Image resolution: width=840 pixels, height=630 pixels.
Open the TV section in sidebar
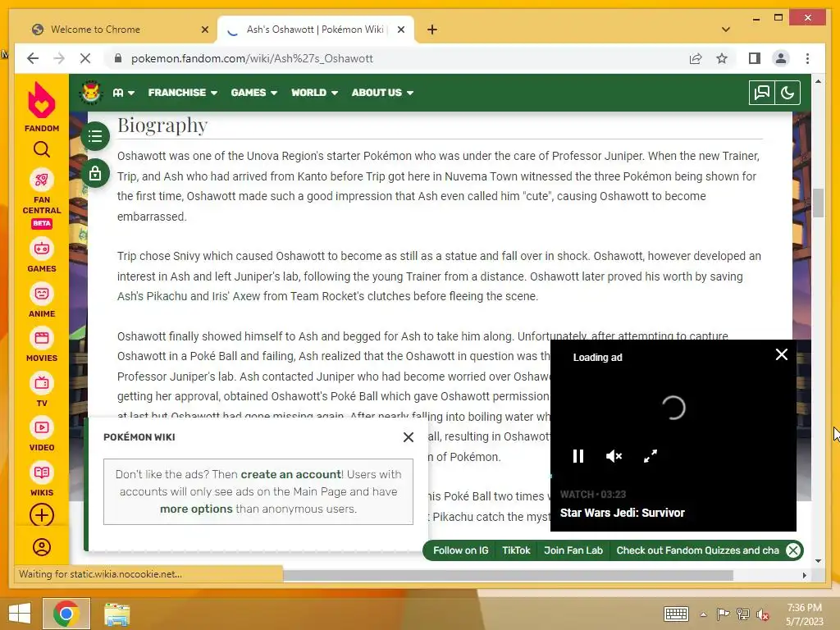click(42, 390)
